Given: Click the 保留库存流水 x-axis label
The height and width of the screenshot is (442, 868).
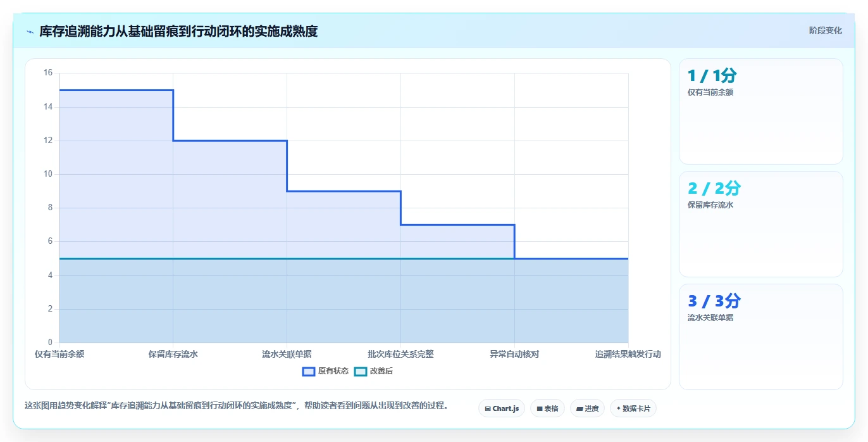Looking at the screenshot, I should coord(173,354).
